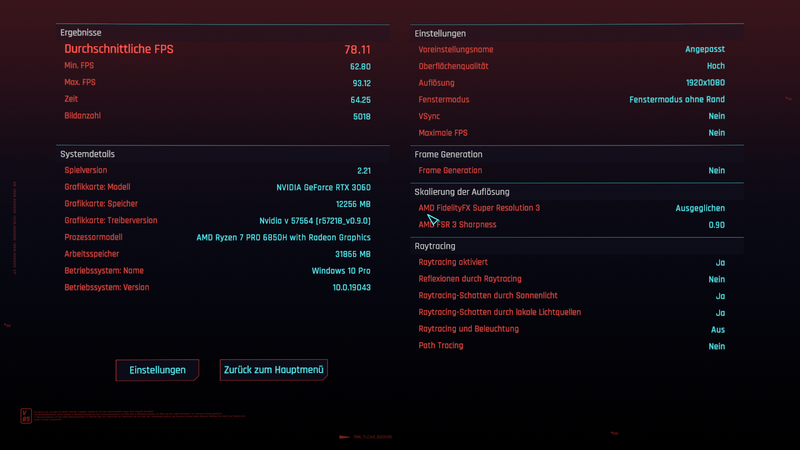
Task: Click the AMD Ryzen 7 PRO 6850H text
Action: (x=283, y=237)
